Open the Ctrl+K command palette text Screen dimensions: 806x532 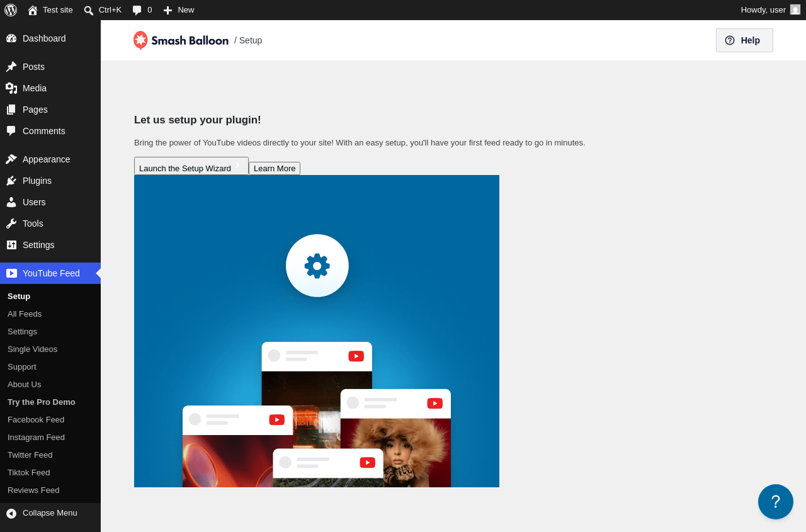click(110, 10)
